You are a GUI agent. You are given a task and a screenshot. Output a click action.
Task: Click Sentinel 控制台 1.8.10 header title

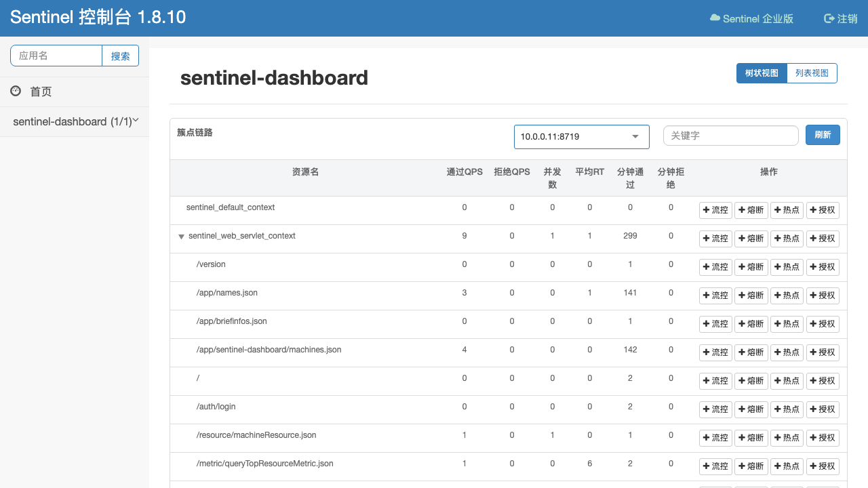98,18
